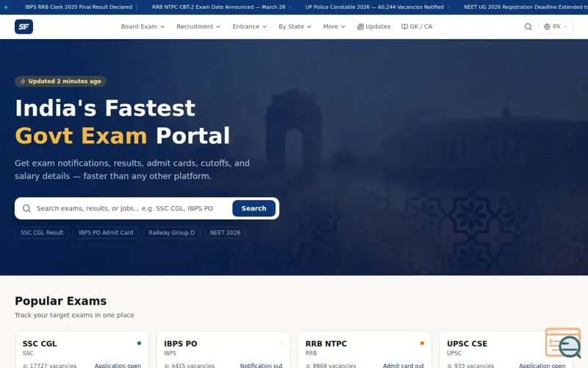Open the UPSC CSE exam card
The image size is (588, 368).
pyautogui.click(x=506, y=350)
